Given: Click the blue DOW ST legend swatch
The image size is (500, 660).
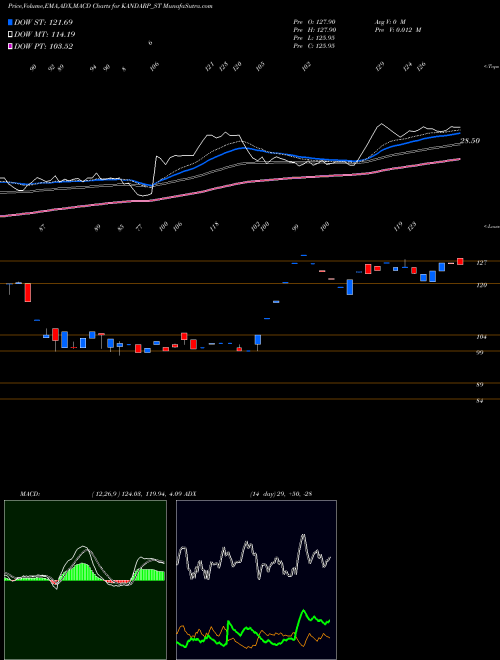Looking at the screenshot, I should (x=10, y=22).
